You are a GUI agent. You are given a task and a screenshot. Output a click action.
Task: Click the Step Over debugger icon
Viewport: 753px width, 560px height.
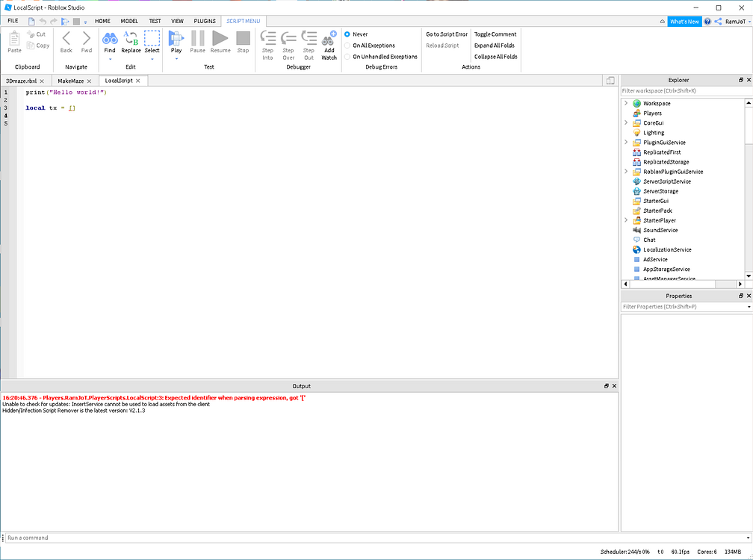(x=288, y=38)
